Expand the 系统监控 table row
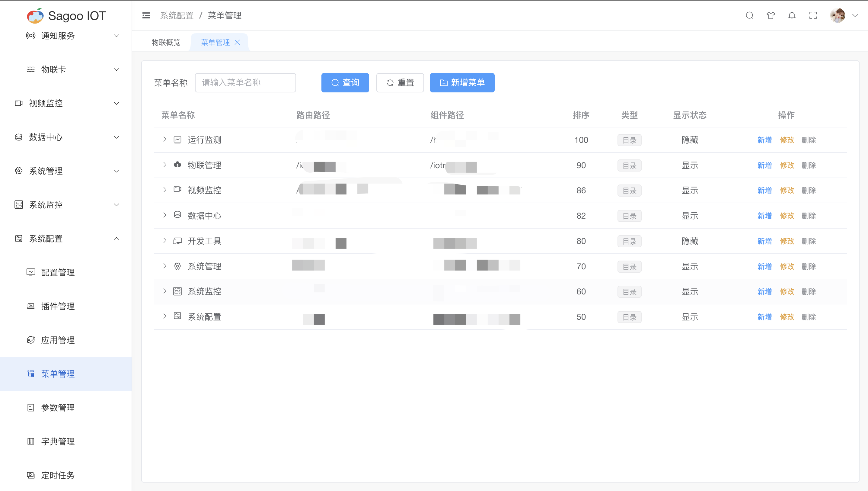Image resolution: width=868 pixels, height=491 pixels. 164,291
